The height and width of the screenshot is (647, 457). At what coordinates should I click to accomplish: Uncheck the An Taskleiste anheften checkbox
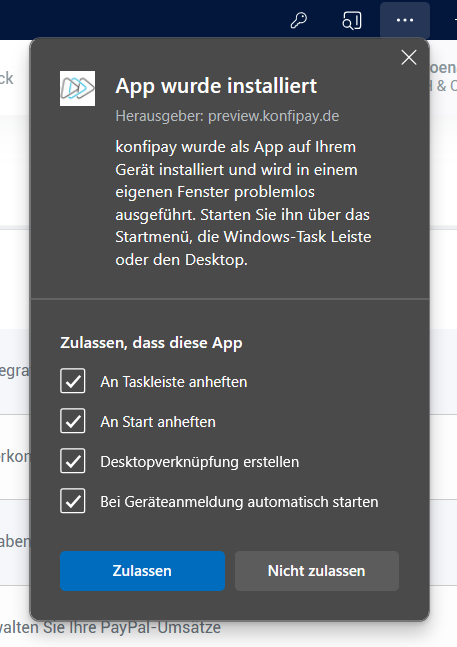(73, 381)
